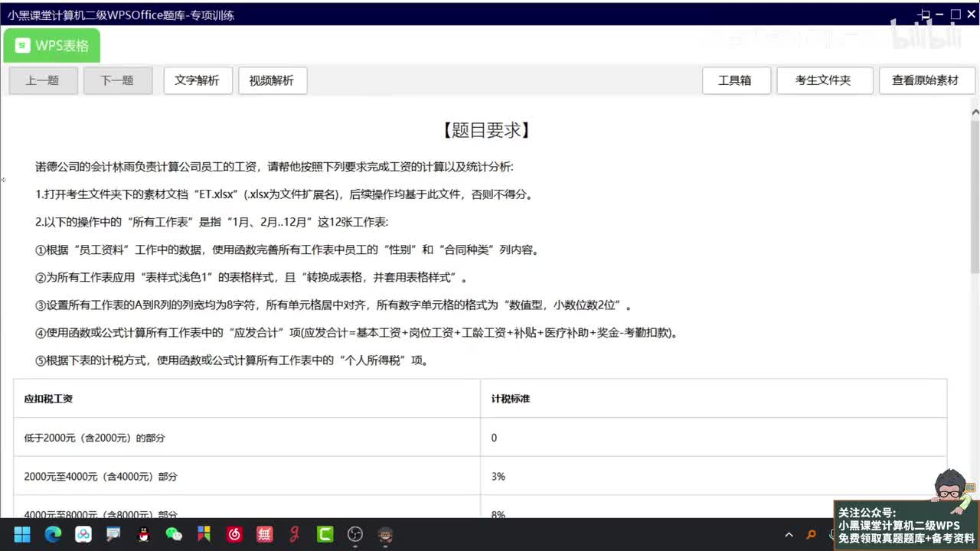Open NetEase Cloud Music taskbar icon
This screenshot has height=551, width=980.
pos(234,534)
